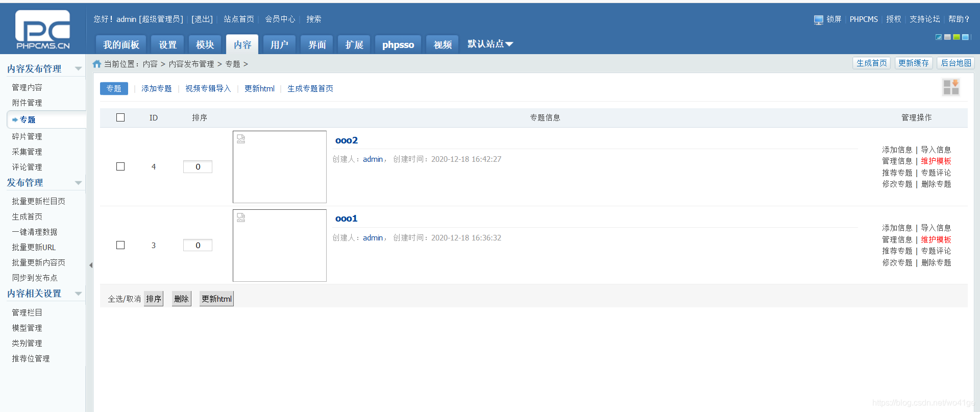Open 管理栏目 in the sidebar
The image size is (980, 412).
point(27,312)
